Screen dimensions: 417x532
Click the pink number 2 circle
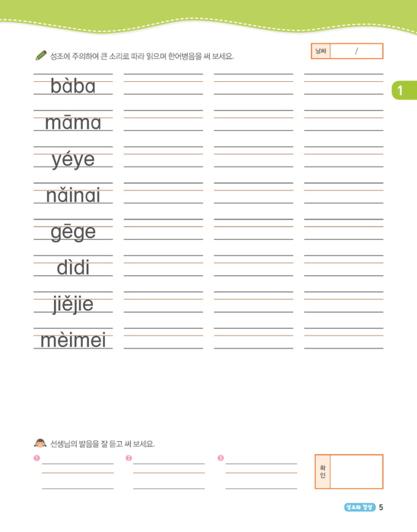[x=129, y=458]
